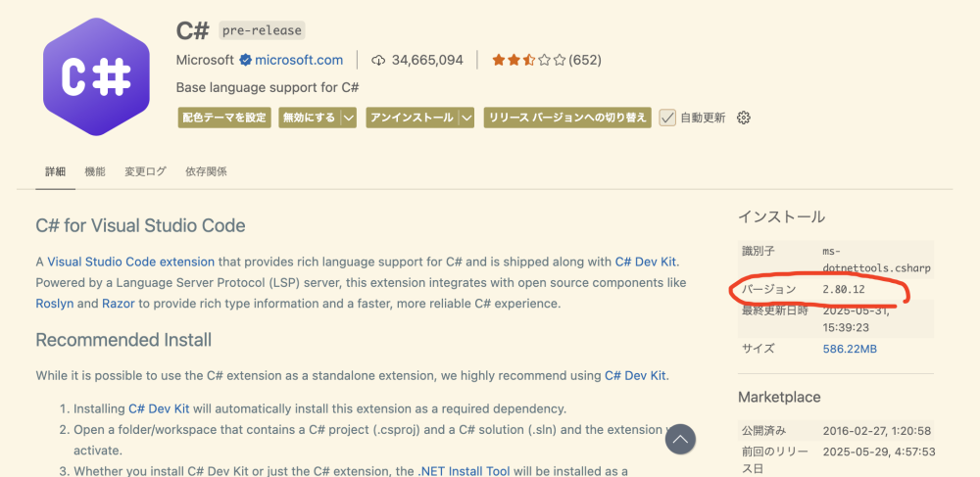980x477 pixels.
Task: Switch to the 詳細 tab
Action: pyautogui.click(x=55, y=171)
